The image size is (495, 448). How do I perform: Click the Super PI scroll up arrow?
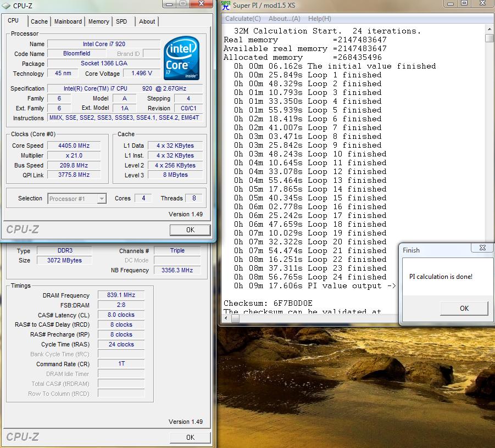click(x=490, y=29)
